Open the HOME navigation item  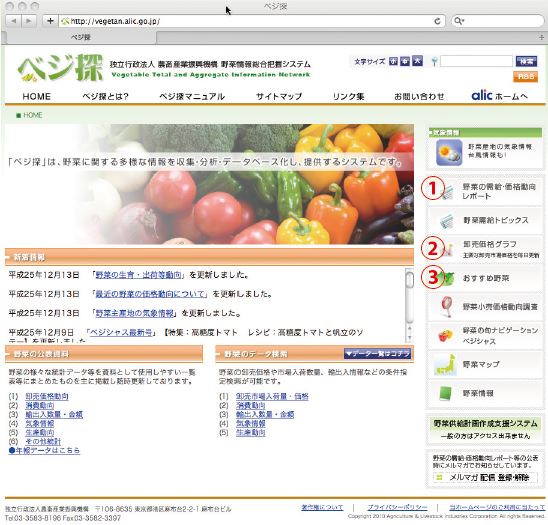point(36,96)
